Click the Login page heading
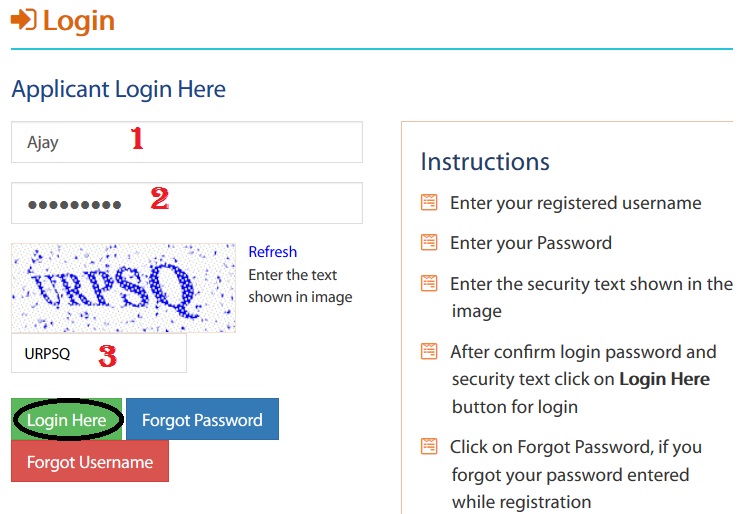The height and width of the screenshot is (514, 743). [x=79, y=21]
